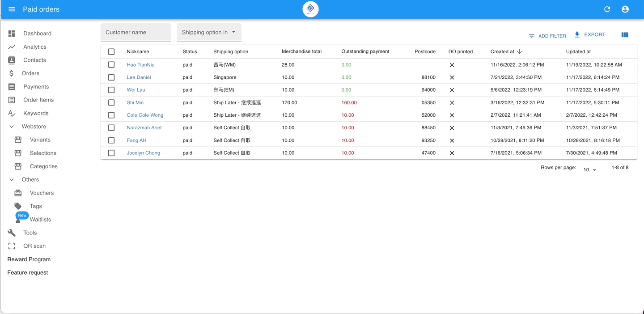Image resolution: width=644 pixels, height=314 pixels.
Task: Open the user account profile icon
Action: [625, 9]
